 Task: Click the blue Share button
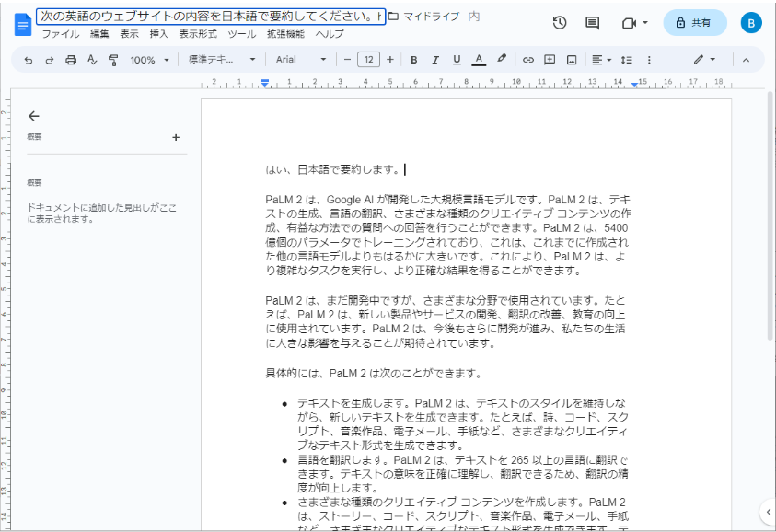tap(695, 23)
